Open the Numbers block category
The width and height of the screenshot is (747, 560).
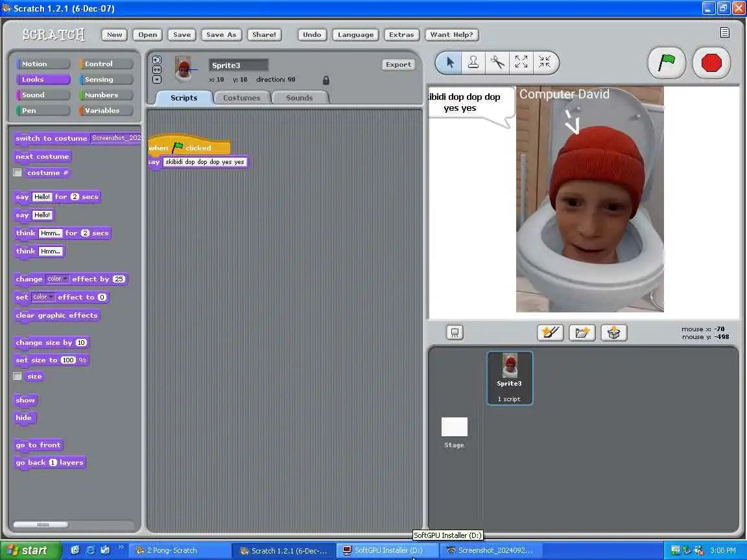[x=106, y=95]
